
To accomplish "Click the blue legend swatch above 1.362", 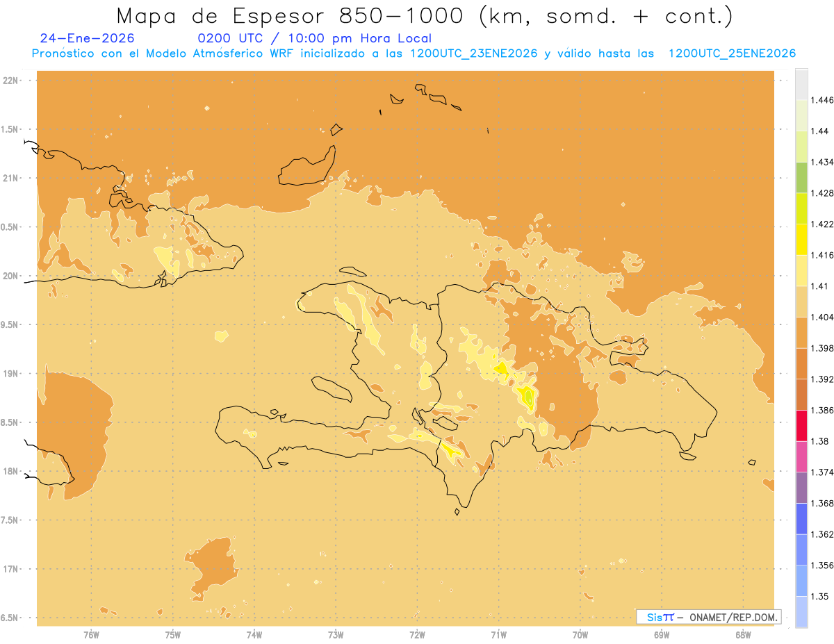I will tap(801, 518).
